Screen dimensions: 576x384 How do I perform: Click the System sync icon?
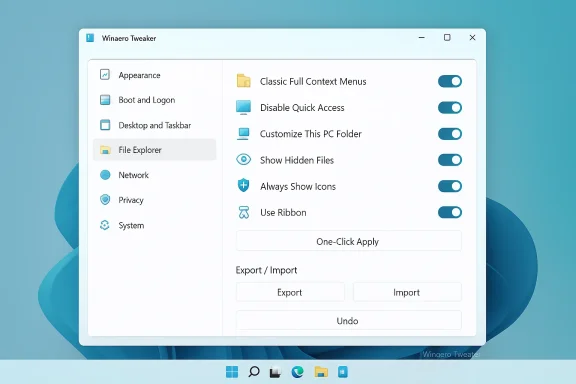(x=105, y=225)
